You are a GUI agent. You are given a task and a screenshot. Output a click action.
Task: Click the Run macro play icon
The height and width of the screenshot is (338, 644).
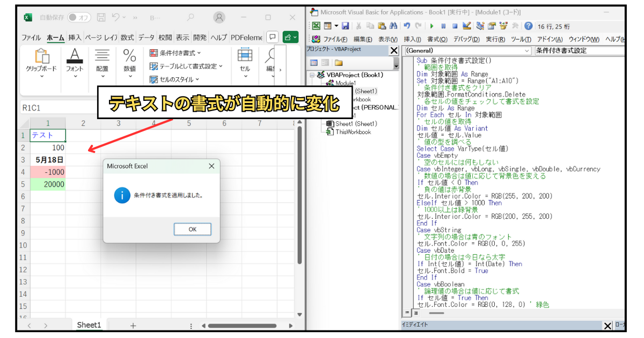click(431, 26)
